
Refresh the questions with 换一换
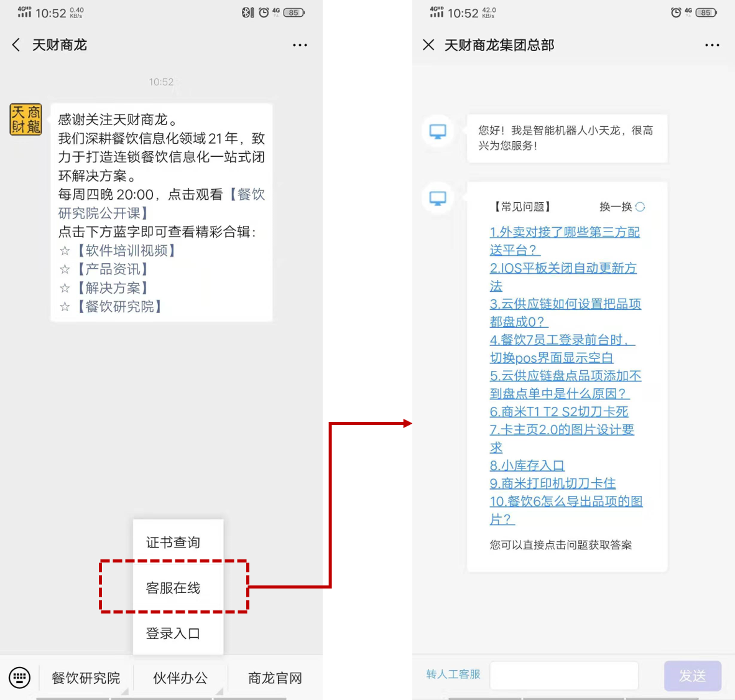point(622,207)
